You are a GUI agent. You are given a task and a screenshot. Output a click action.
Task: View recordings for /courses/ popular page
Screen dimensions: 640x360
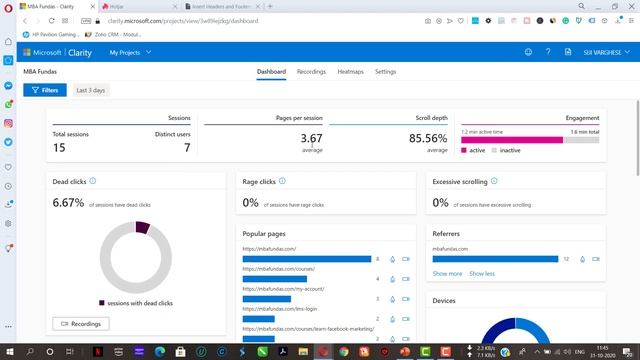[x=405, y=279]
